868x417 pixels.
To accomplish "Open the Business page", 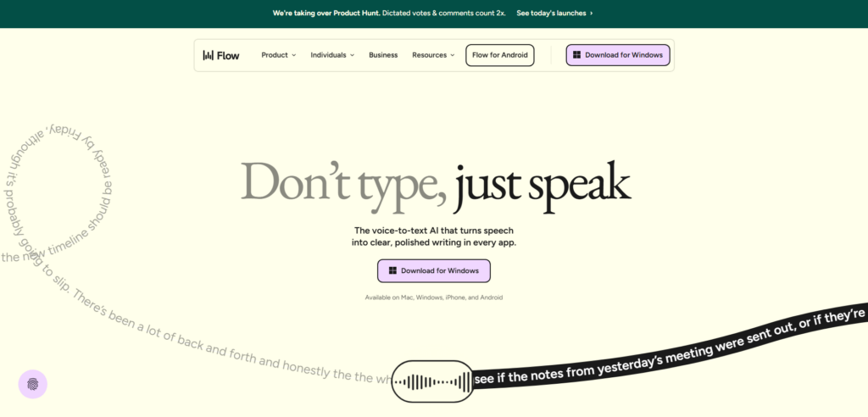I will click(x=383, y=55).
